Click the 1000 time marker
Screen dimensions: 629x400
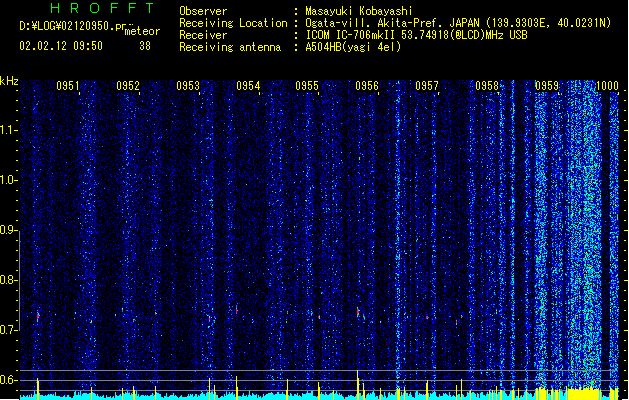pos(607,86)
